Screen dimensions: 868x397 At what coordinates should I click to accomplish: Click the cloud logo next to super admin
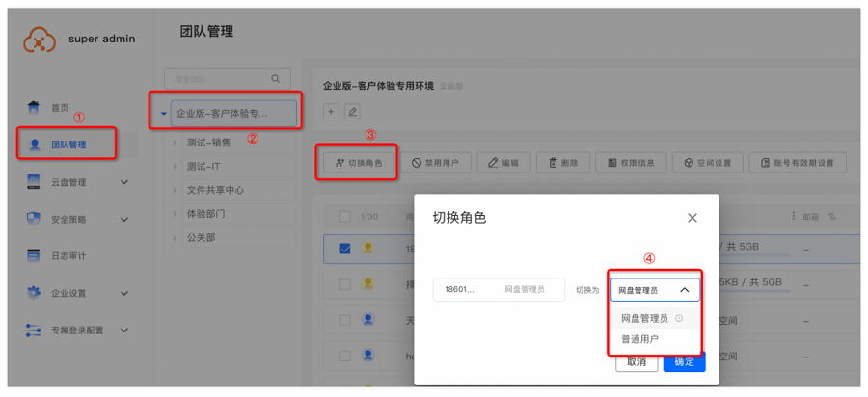40,40
